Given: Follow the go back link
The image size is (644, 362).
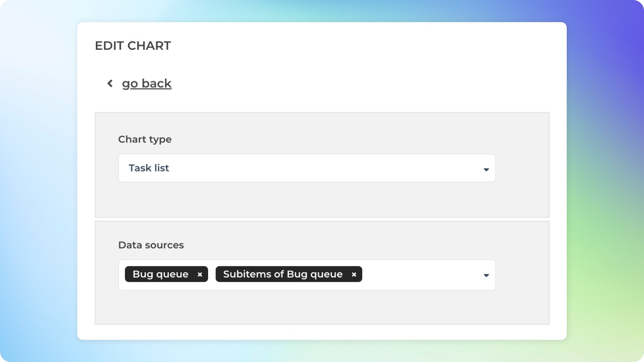Looking at the screenshot, I should coord(147,83).
